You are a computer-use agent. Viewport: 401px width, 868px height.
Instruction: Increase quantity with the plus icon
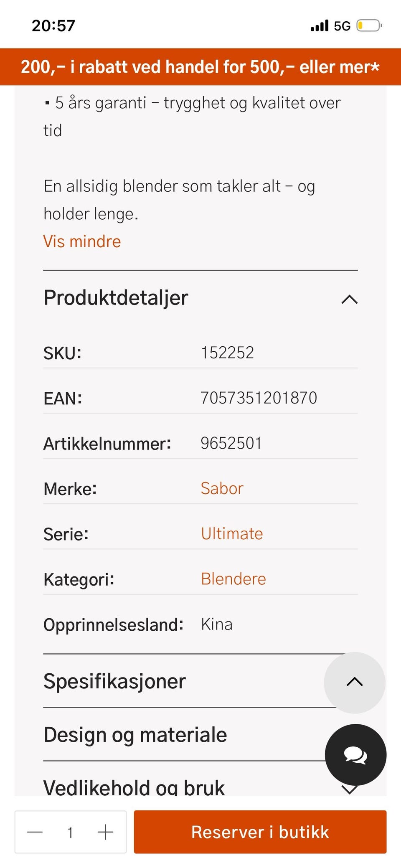[105, 832]
